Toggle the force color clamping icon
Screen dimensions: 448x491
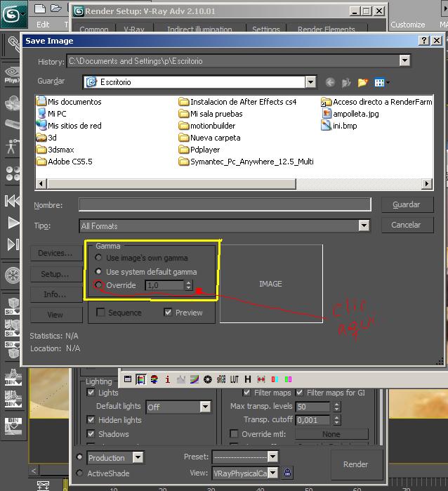point(140,379)
